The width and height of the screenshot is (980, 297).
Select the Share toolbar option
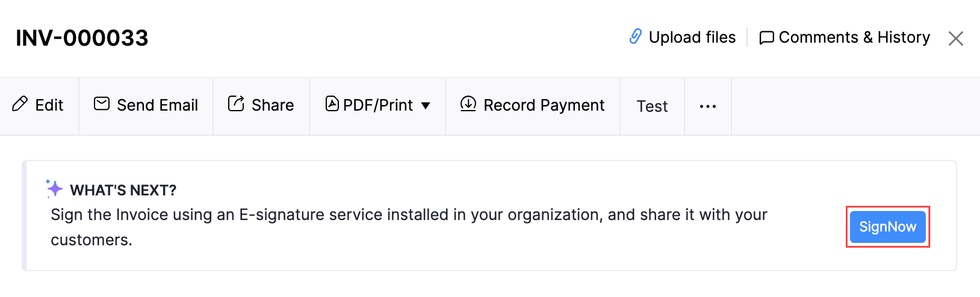[272, 105]
